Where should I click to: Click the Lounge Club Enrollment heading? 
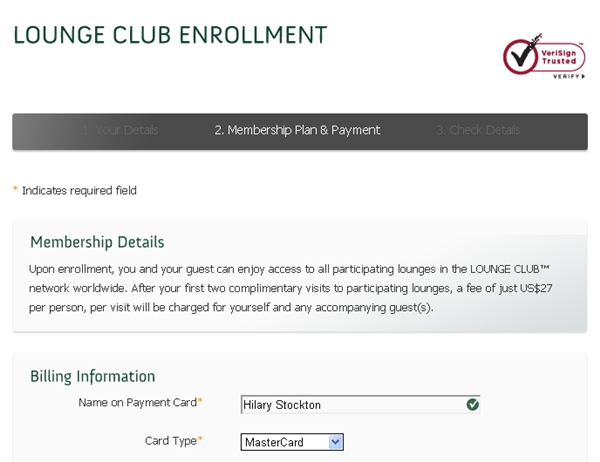(170, 35)
